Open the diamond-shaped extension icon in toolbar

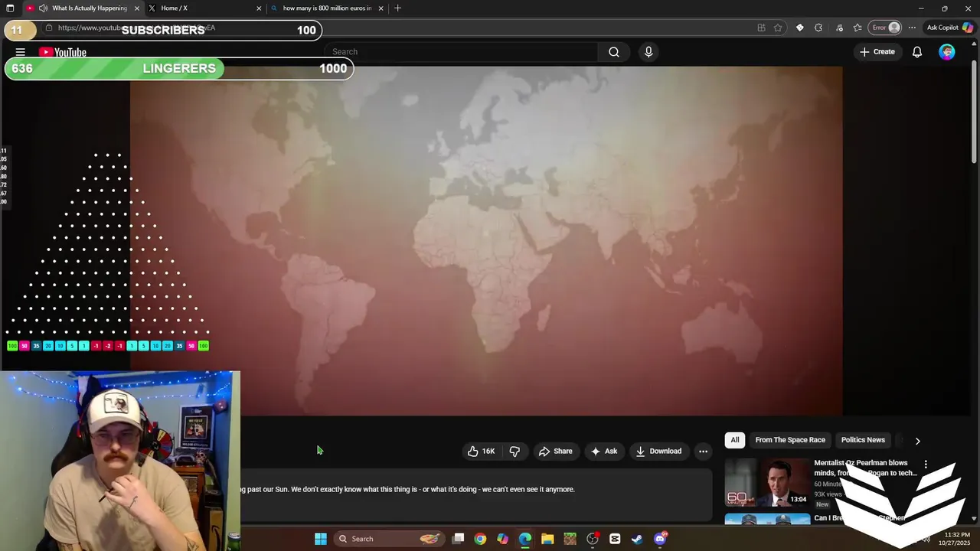(800, 28)
